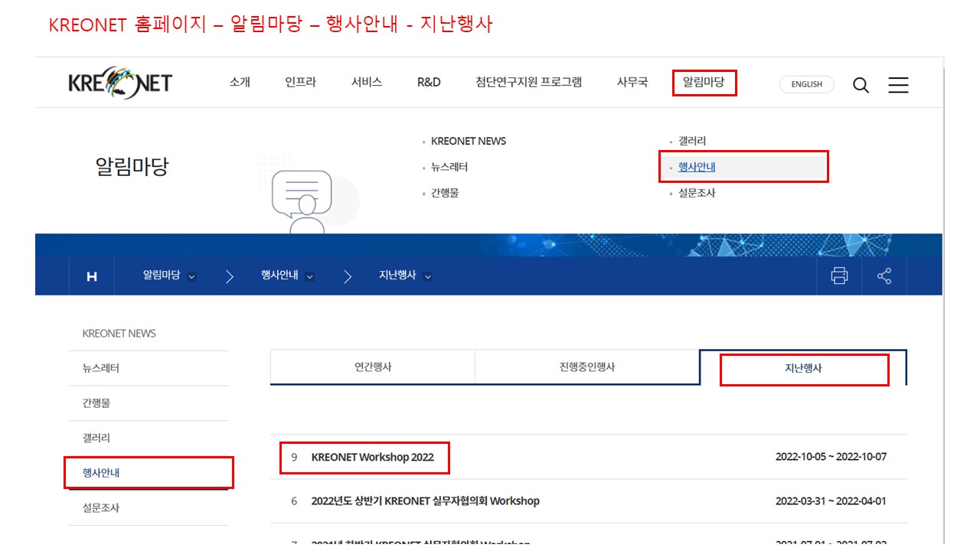Open 2022년도 상반기 KREONET 실무자협의회 Workshop entry
980x551 pixels.
pos(426,501)
